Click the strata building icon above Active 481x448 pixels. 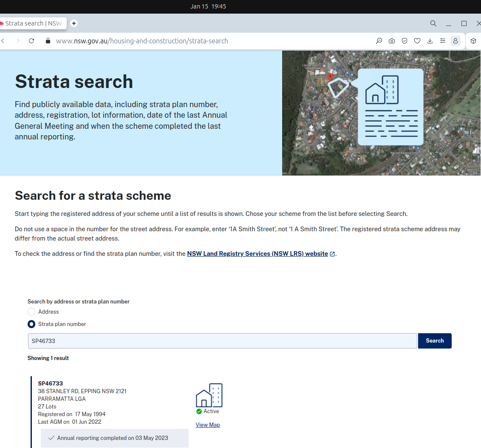point(209,395)
